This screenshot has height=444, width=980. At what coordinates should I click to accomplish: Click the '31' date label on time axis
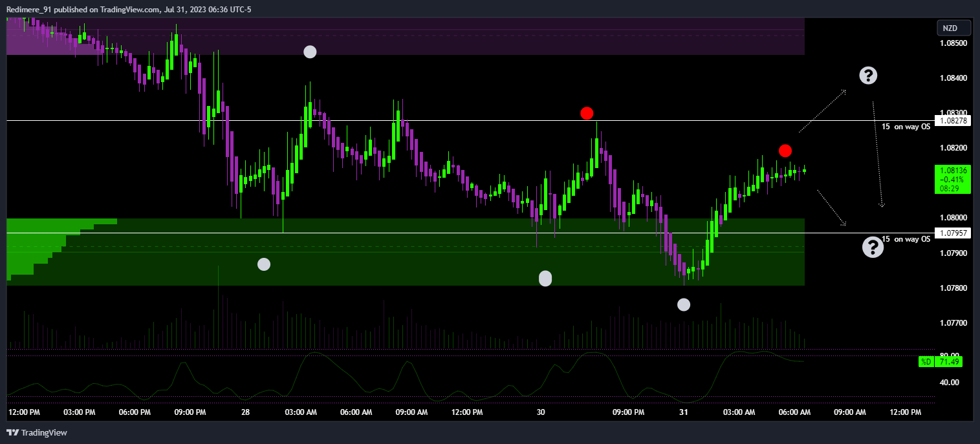click(x=684, y=412)
